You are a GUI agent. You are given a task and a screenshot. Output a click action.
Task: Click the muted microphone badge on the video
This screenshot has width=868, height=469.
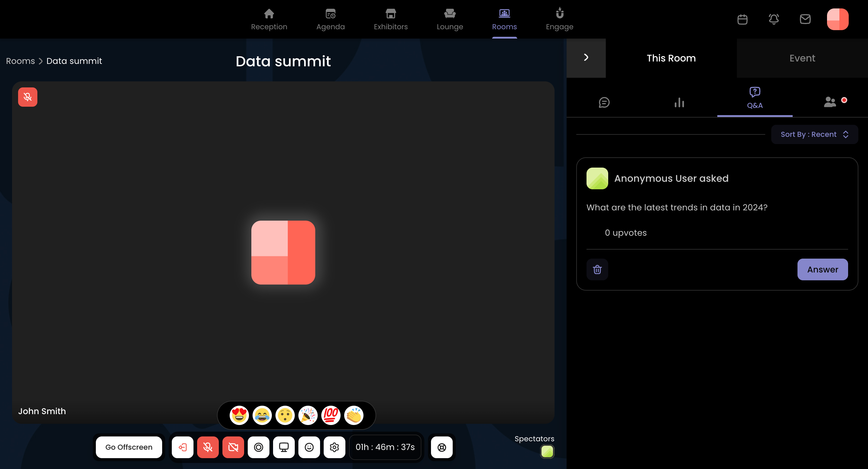[28, 97]
